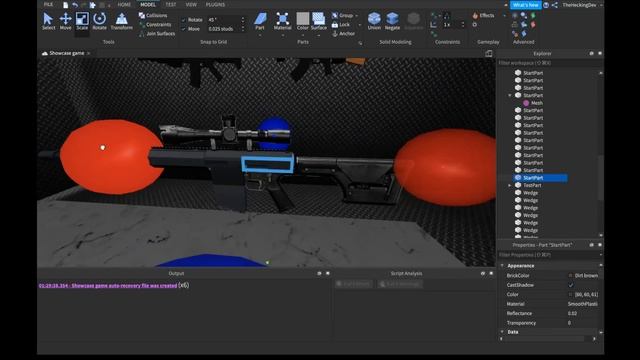The image size is (640, 360).
Task: Click the Rotate snap angle field
Action: [224, 20]
